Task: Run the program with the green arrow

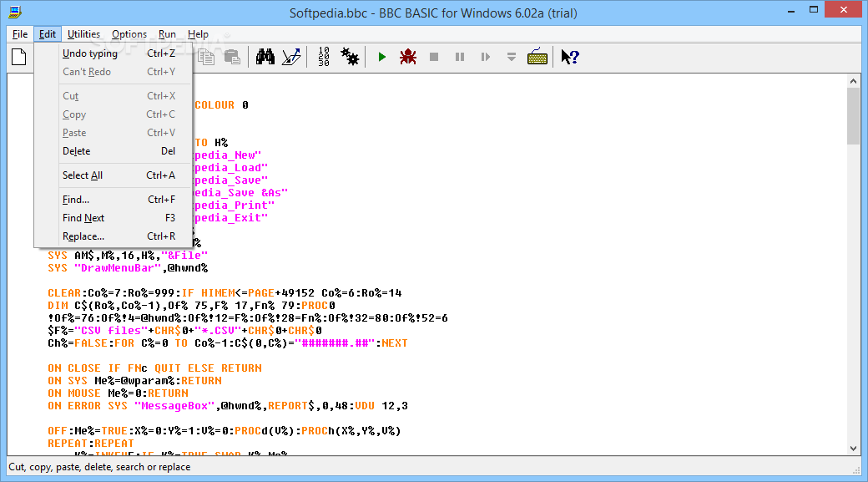Action: (x=381, y=57)
